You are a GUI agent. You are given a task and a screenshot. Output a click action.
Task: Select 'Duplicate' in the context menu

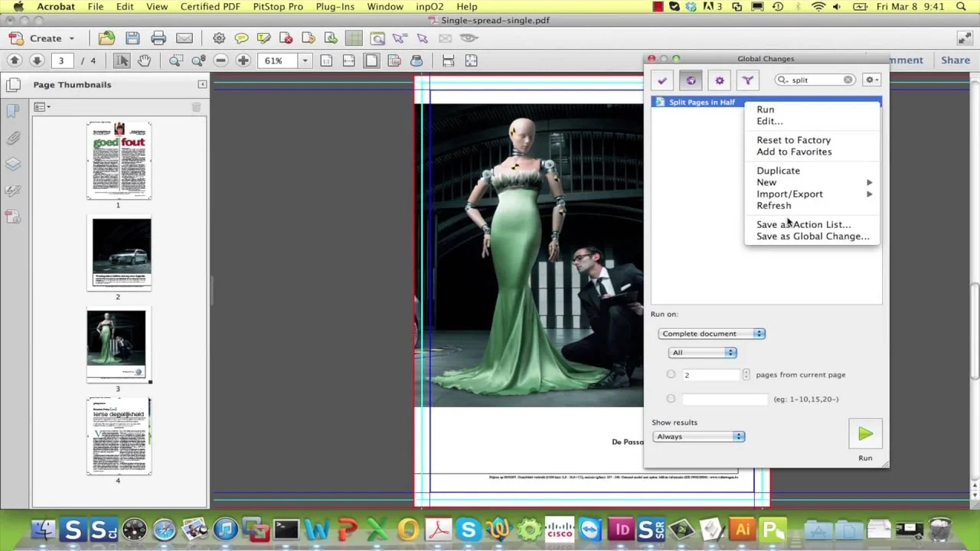tap(778, 171)
